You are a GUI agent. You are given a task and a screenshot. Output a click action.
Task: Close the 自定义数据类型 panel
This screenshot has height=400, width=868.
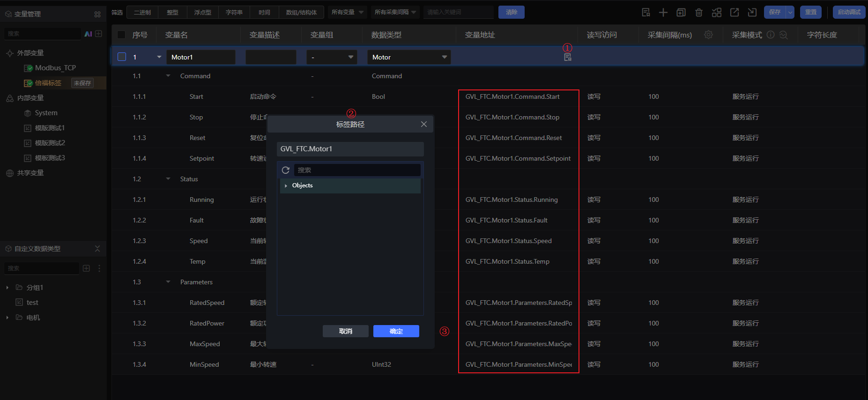[x=97, y=249]
